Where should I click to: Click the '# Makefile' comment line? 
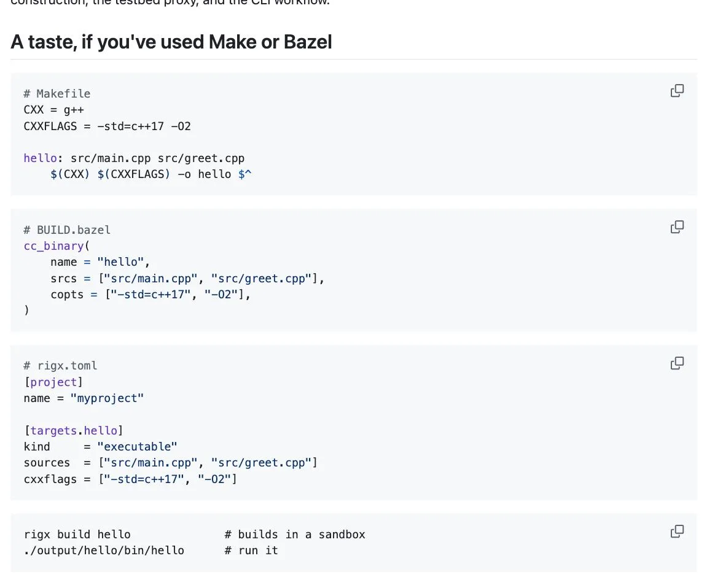tap(57, 94)
